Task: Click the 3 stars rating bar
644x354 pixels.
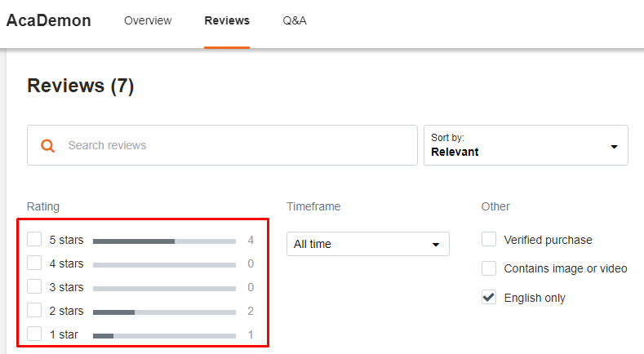Action: click(x=164, y=289)
